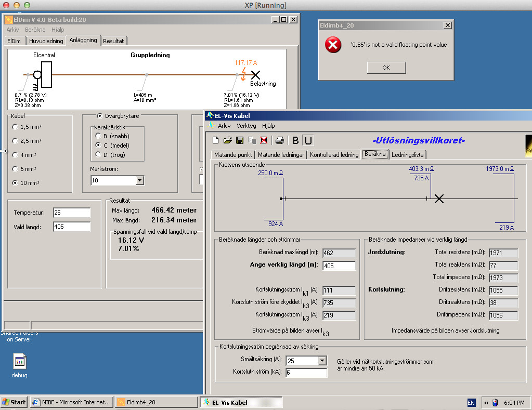This screenshot has width=532, height=410.
Task: Select the 1,5 mm² cable option
Action: (16, 127)
